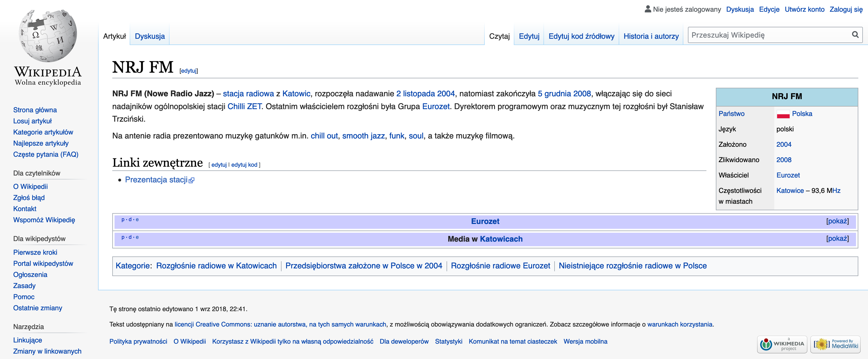Open the Eurozet link in article text
The width and height of the screenshot is (868, 359).
[x=436, y=107]
